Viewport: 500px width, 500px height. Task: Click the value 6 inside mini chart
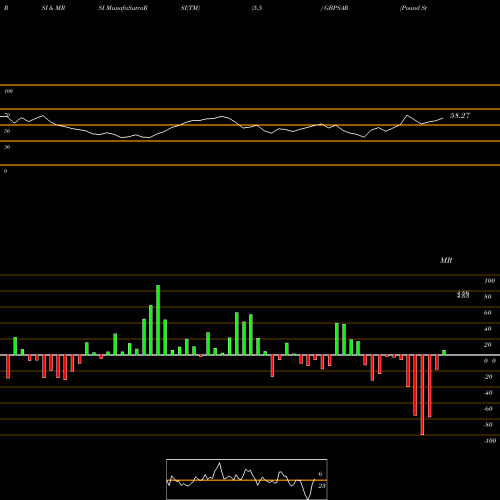tap(320, 474)
